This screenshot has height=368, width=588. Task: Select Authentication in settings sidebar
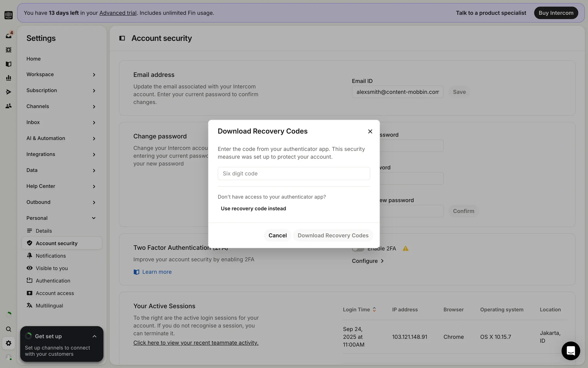(x=53, y=281)
